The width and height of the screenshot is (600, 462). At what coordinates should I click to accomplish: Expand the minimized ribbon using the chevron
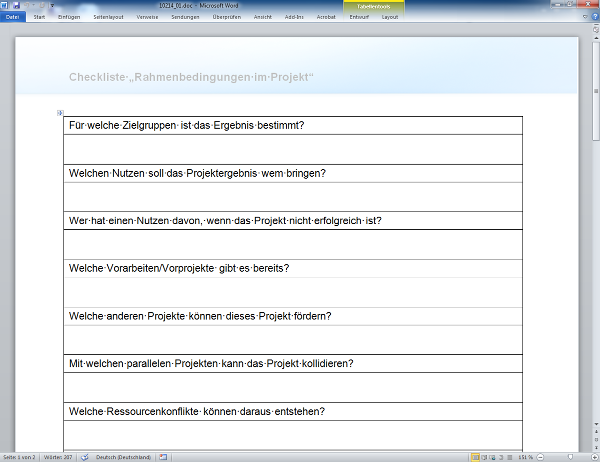tap(585, 17)
